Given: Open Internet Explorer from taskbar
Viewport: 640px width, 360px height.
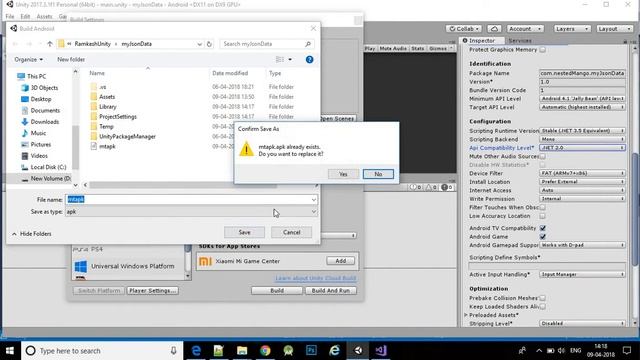Looking at the screenshot, I should pyautogui.click(x=334, y=351).
